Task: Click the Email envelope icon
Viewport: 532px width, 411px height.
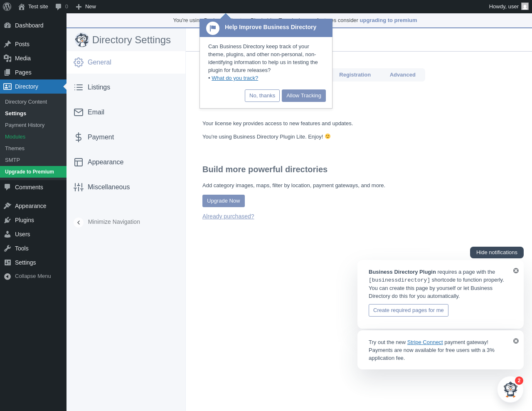Action: [79, 112]
